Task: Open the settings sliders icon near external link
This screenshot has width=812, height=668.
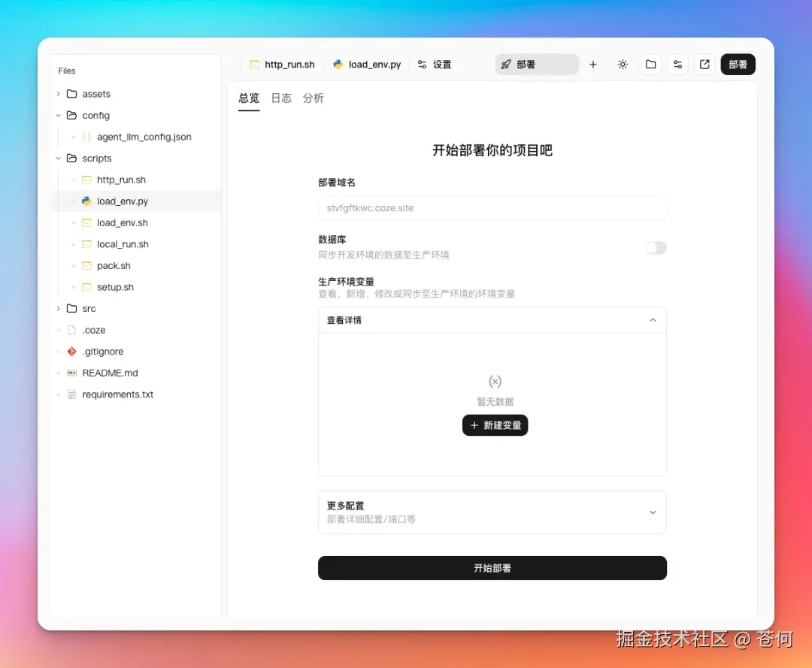Action: (677, 65)
